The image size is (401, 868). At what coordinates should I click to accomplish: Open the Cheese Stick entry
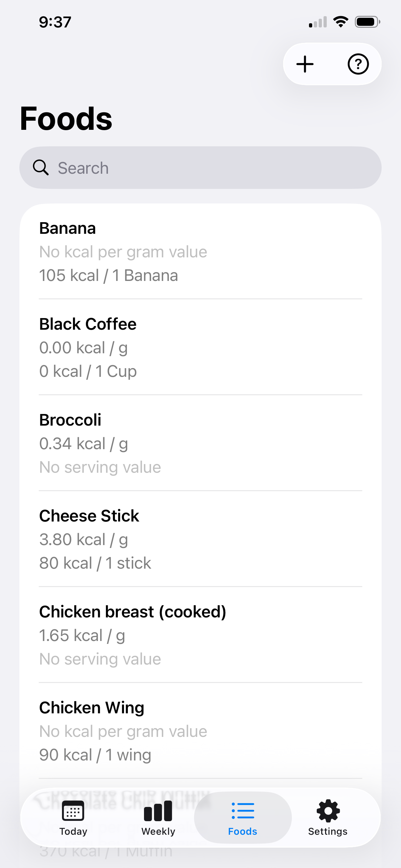pyautogui.click(x=200, y=539)
